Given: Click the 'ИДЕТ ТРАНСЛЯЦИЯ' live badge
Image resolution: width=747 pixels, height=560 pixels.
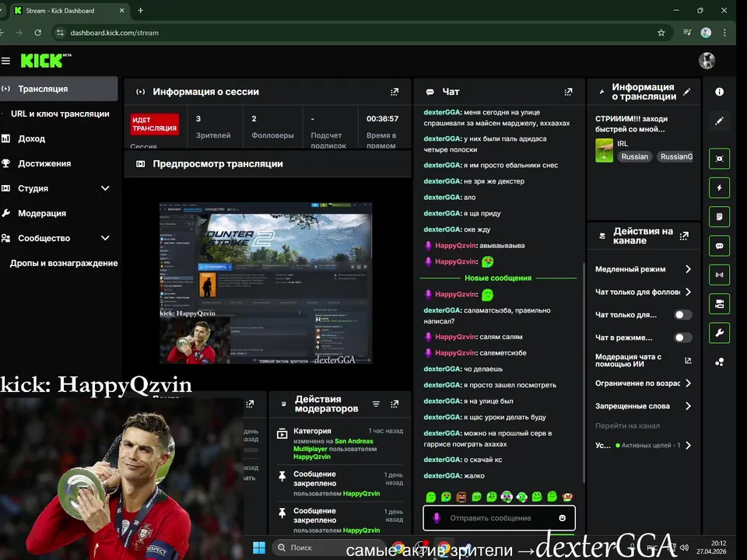Looking at the screenshot, I should tap(154, 124).
